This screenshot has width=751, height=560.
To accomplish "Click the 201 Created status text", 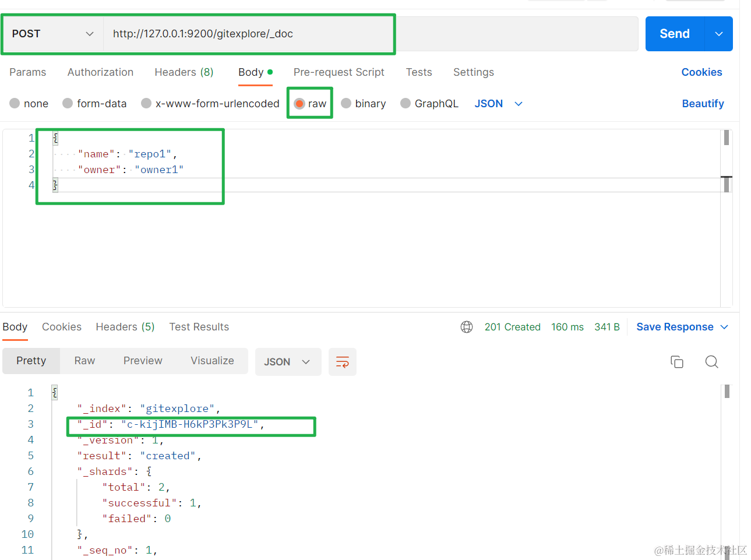I will pos(513,327).
